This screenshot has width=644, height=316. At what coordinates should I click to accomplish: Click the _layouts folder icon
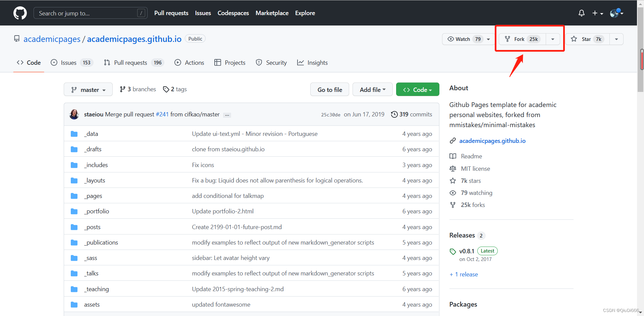74,180
